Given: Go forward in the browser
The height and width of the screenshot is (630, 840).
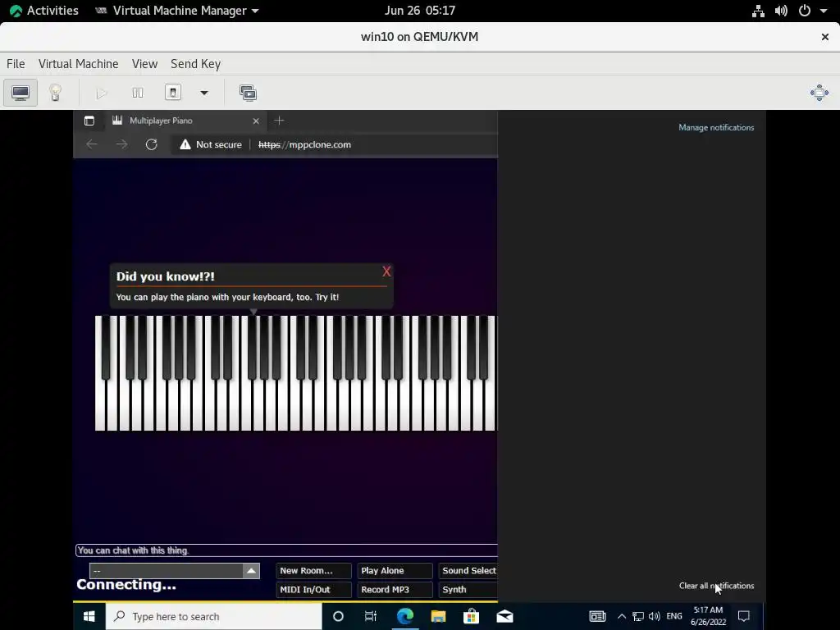Looking at the screenshot, I should [122, 144].
